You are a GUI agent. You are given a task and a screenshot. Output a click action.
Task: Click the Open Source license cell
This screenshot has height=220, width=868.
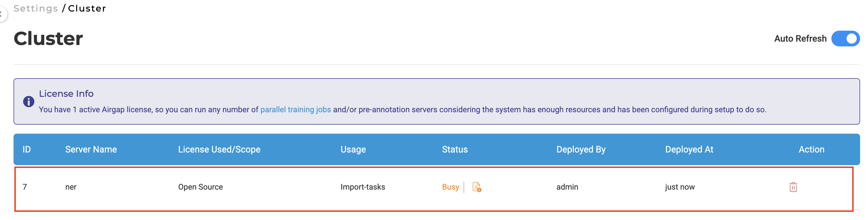tap(200, 187)
